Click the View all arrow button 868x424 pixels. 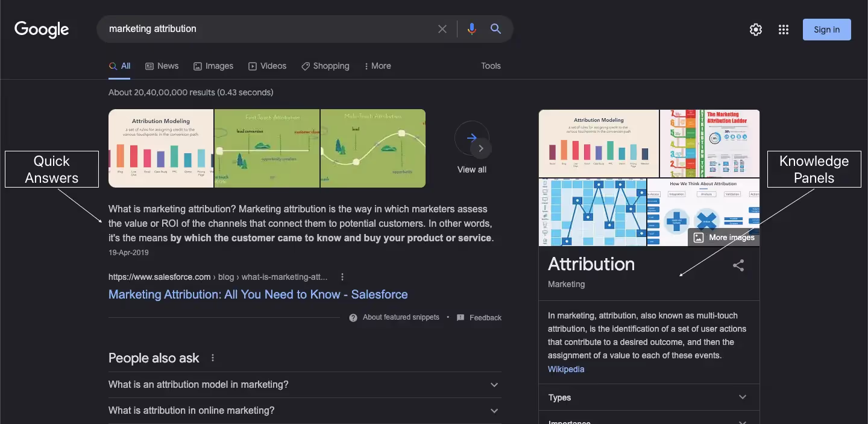click(x=471, y=138)
